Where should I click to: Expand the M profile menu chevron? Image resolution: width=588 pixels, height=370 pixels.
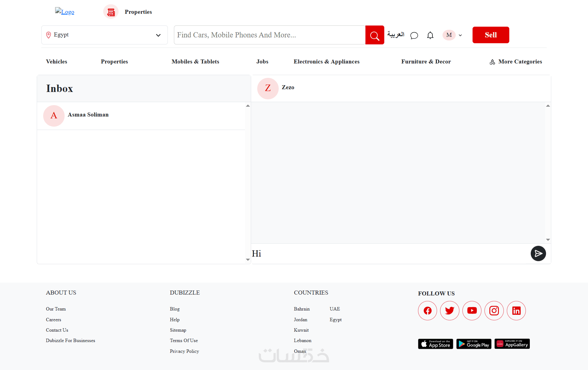point(460,35)
